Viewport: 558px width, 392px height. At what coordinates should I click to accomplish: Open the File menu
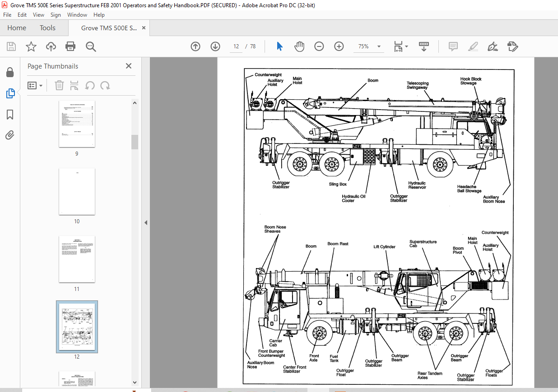[7, 15]
